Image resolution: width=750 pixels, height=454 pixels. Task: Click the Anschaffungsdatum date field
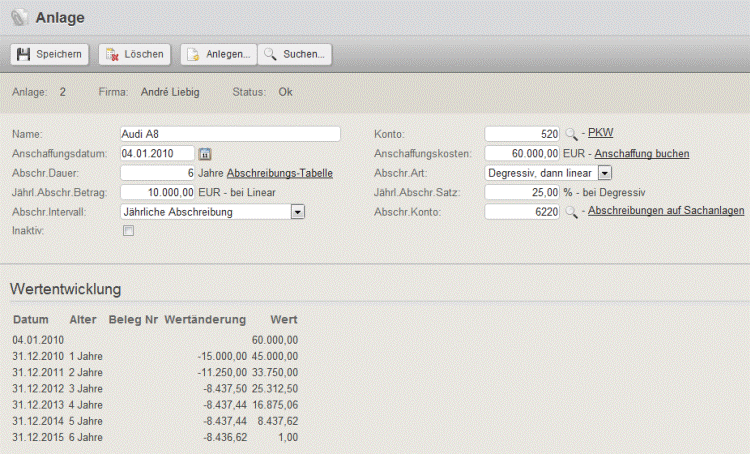click(157, 154)
